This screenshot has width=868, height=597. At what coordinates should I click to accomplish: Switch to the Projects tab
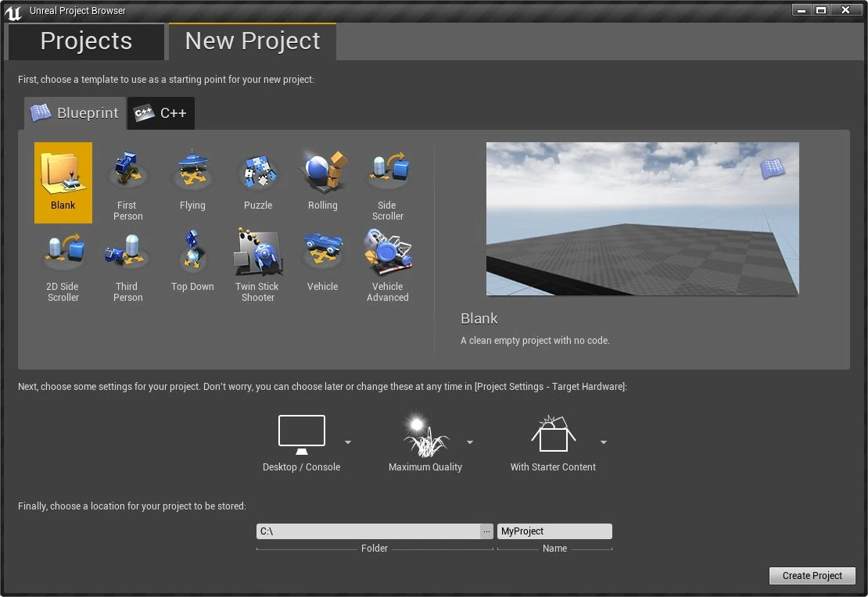(x=86, y=41)
